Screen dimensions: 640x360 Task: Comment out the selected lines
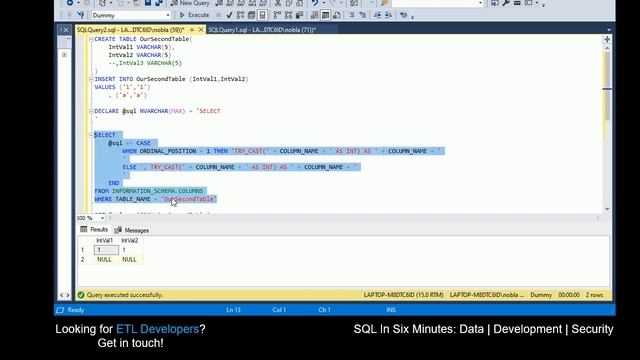[x=351, y=15]
